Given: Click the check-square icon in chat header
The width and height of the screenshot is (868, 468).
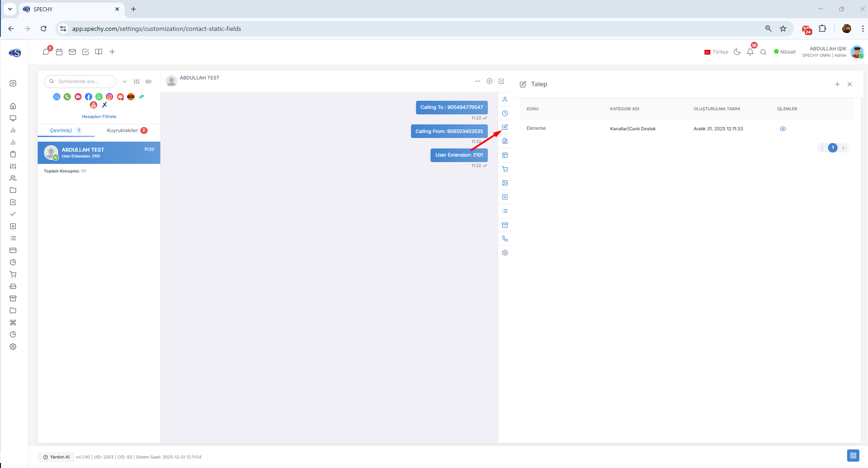Looking at the screenshot, I should [501, 81].
